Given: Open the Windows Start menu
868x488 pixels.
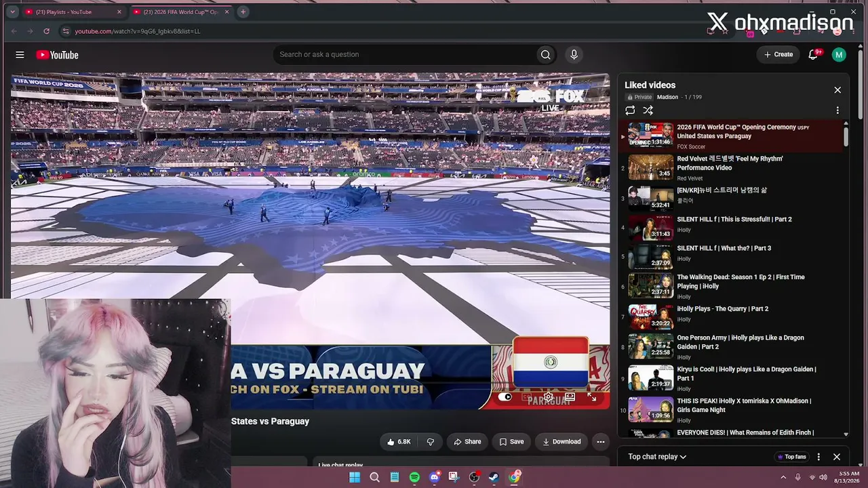Looking at the screenshot, I should click(x=354, y=477).
